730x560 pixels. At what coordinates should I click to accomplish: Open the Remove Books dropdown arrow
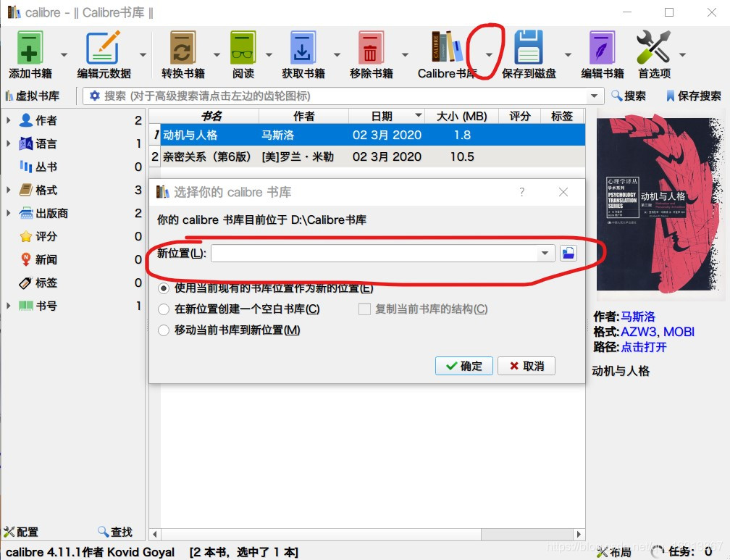click(x=405, y=55)
